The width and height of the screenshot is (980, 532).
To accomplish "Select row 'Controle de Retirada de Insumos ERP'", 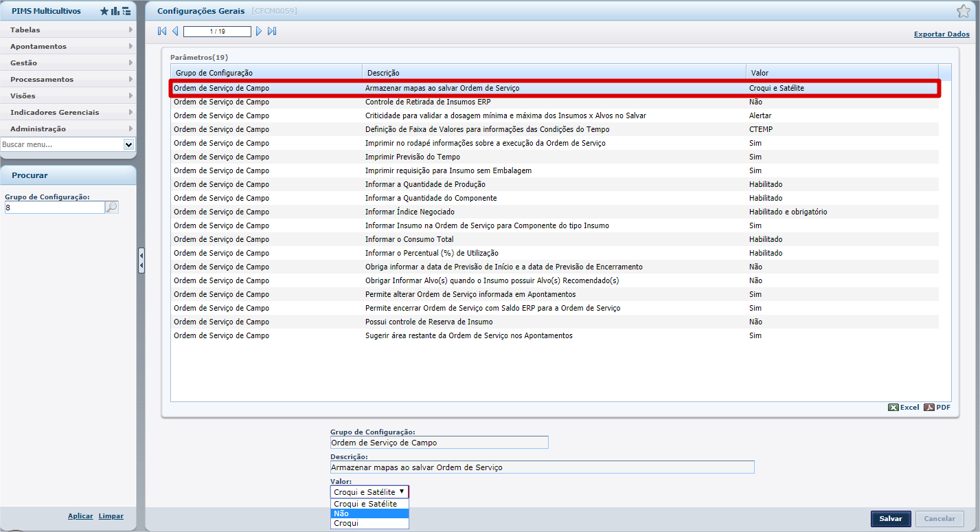I will [x=554, y=102].
